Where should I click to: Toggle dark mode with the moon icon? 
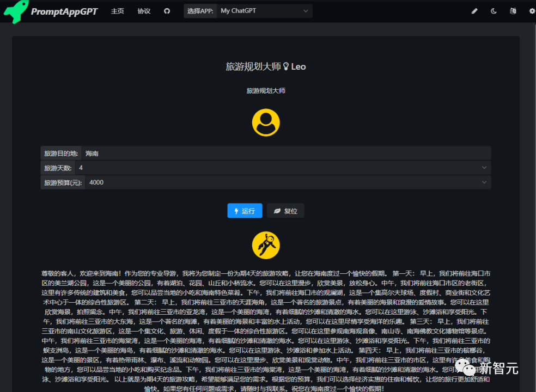[x=493, y=10]
